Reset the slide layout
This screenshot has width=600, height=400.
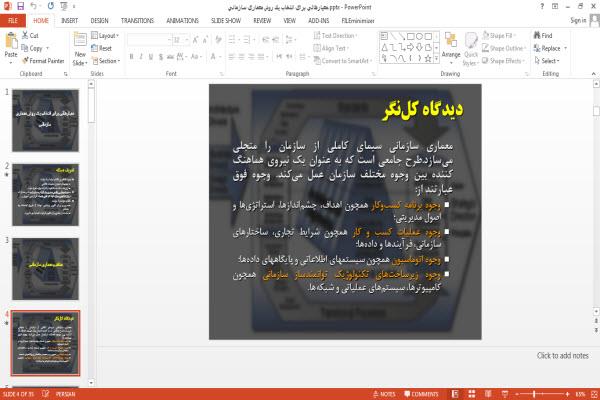(102, 48)
